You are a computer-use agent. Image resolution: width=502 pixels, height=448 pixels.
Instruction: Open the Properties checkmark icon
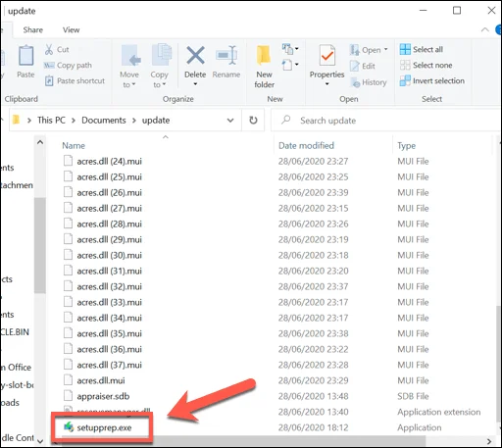(327, 56)
